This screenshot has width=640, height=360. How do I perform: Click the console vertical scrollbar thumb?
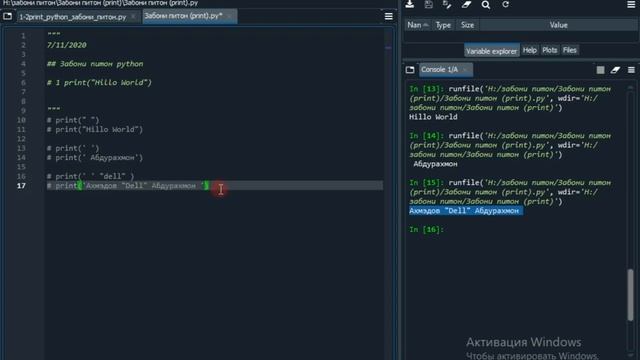pos(631,295)
